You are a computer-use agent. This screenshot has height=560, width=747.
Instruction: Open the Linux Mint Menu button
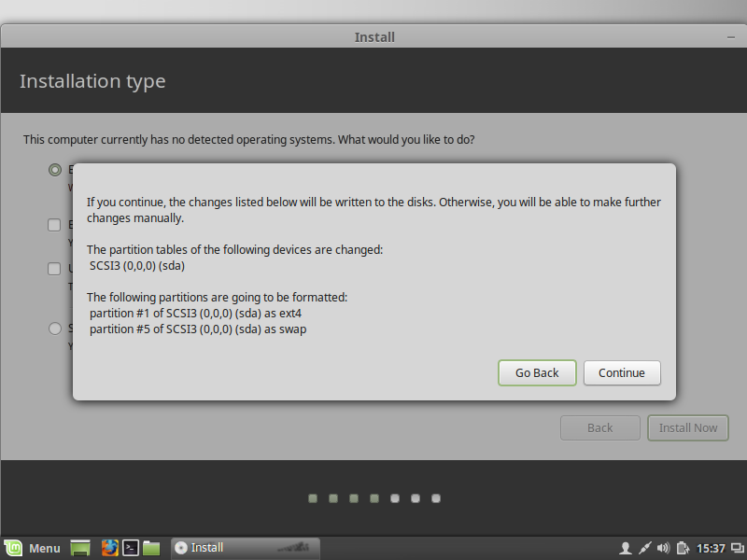[x=33, y=548]
